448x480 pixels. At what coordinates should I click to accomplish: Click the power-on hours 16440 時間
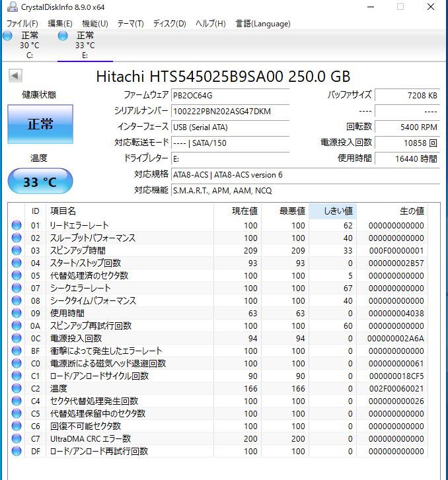point(407,159)
